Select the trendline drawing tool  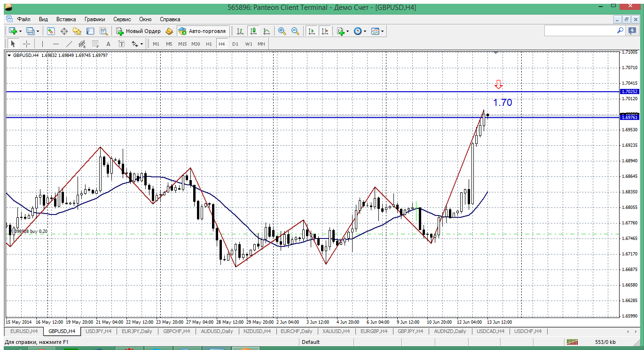[69, 44]
